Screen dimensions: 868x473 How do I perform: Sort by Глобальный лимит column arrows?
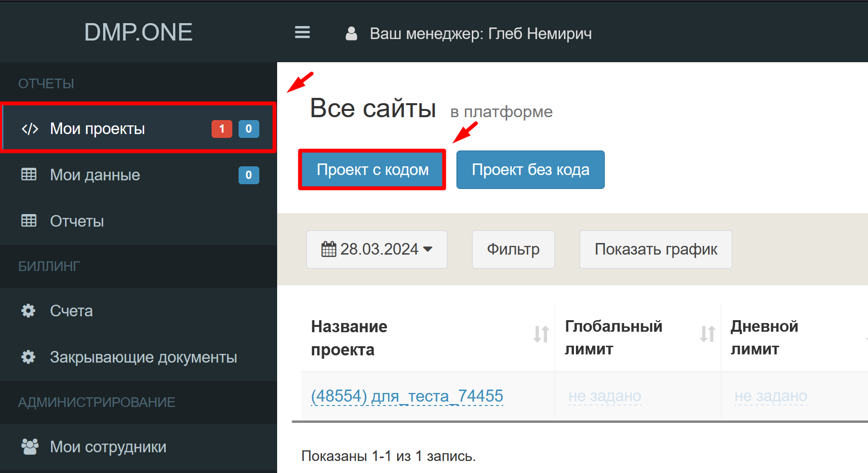click(708, 334)
